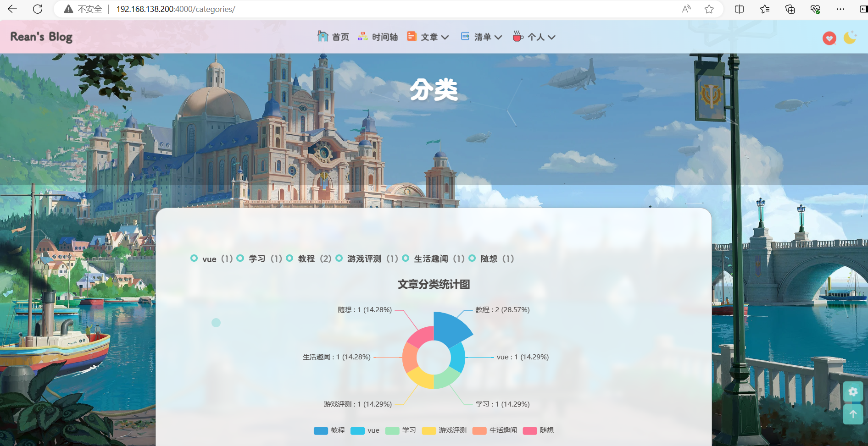Expand the chevron next to 文章
868x446 pixels.
[445, 38]
